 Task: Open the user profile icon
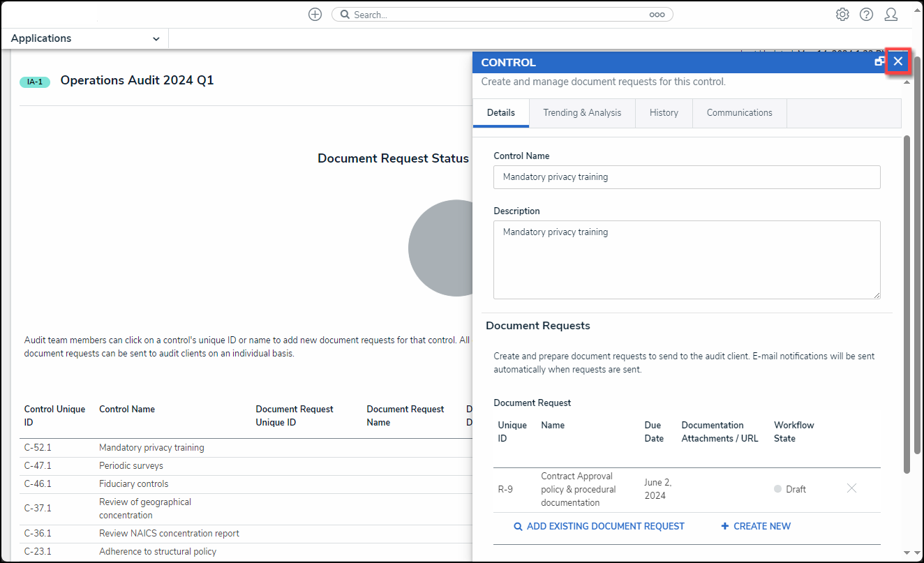coord(891,15)
